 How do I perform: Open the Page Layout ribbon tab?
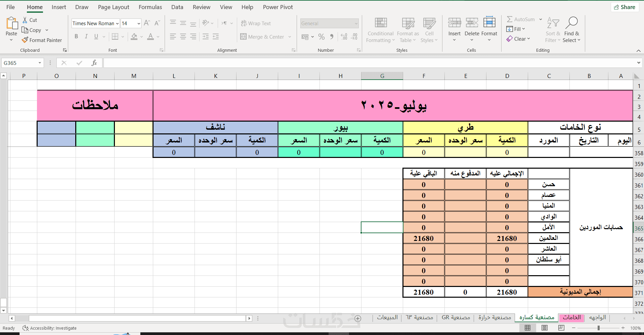tap(114, 7)
